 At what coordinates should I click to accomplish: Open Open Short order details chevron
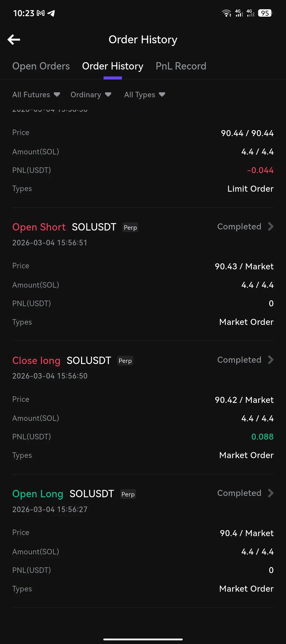tap(271, 227)
